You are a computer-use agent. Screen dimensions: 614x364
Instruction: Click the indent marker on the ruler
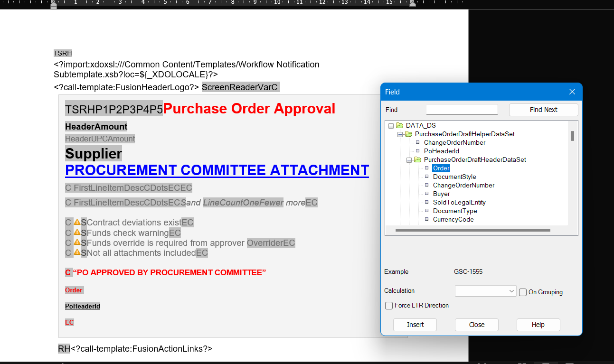point(54,5)
